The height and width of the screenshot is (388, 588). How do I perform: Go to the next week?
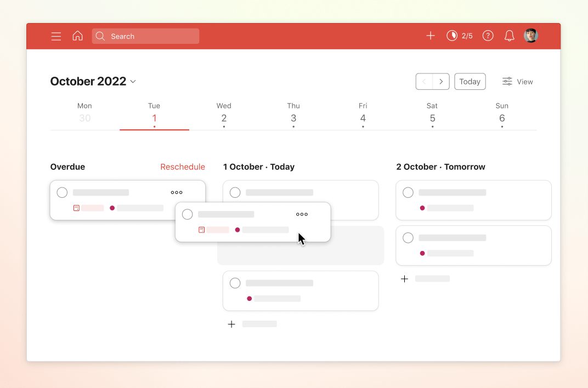441,82
